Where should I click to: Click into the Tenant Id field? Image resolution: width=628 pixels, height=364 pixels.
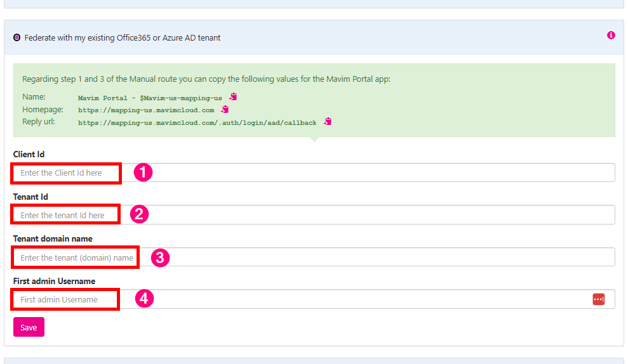click(x=368, y=215)
